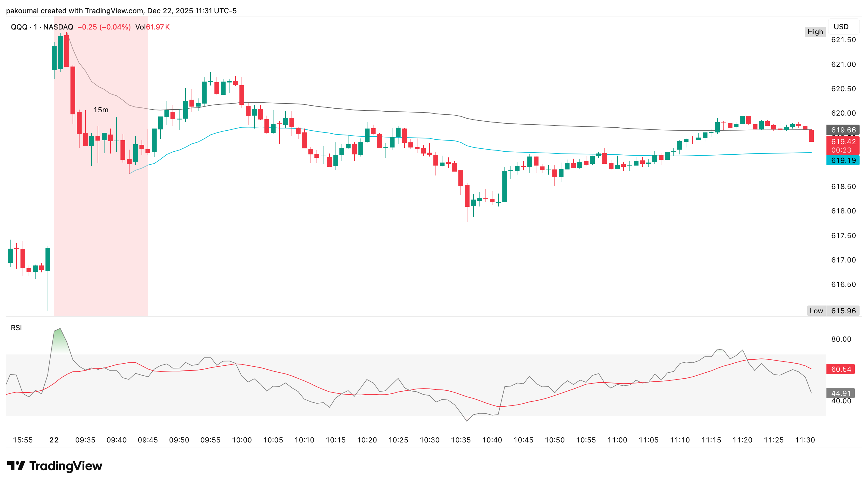Screen dimensions: 868x484
Task: Click the TradingView logo at bottom left
Action: pos(55,466)
